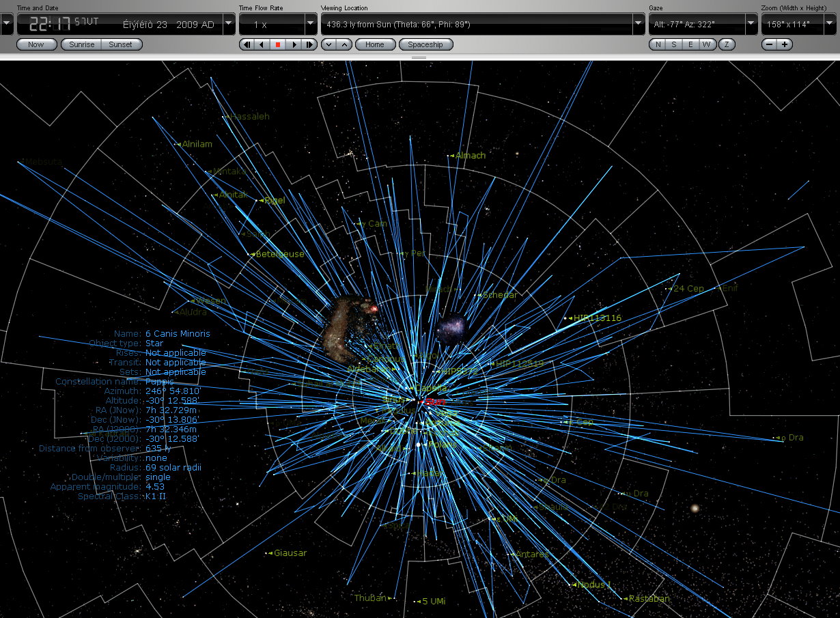Select the star labeled Hassaleh
Viewport: 840px width, 618px height.
tap(250, 117)
